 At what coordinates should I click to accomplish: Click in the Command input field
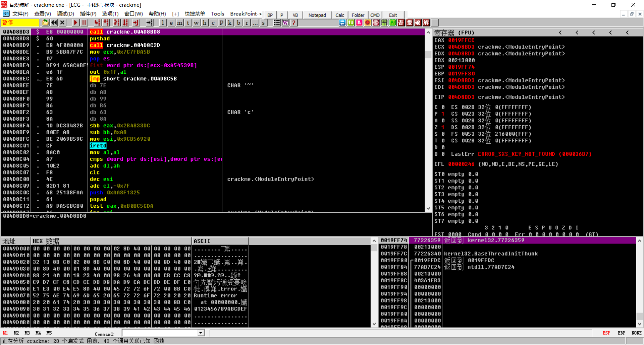(x=160, y=333)
